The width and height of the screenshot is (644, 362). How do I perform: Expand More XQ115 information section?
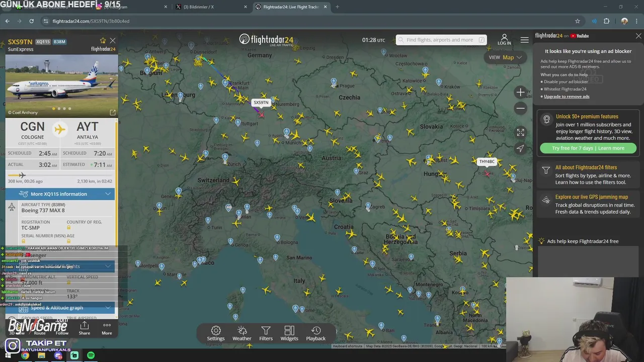[x=60, y=194]
